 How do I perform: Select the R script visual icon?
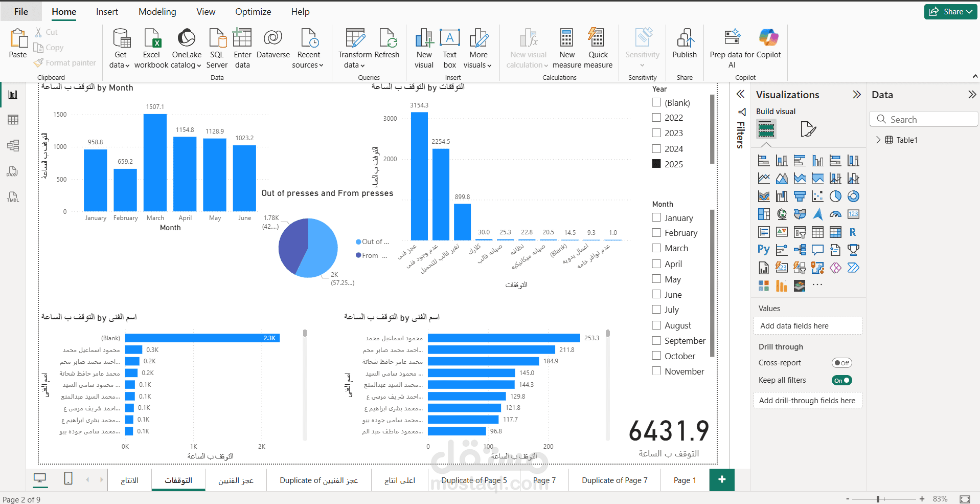[853, 232]
